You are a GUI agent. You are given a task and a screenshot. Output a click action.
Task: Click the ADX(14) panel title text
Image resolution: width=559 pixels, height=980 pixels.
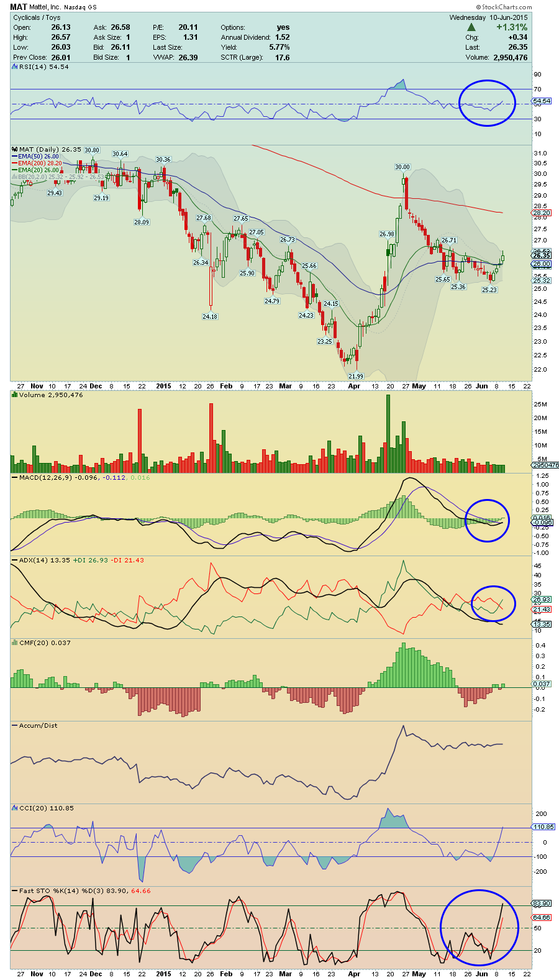click(33, 560)
